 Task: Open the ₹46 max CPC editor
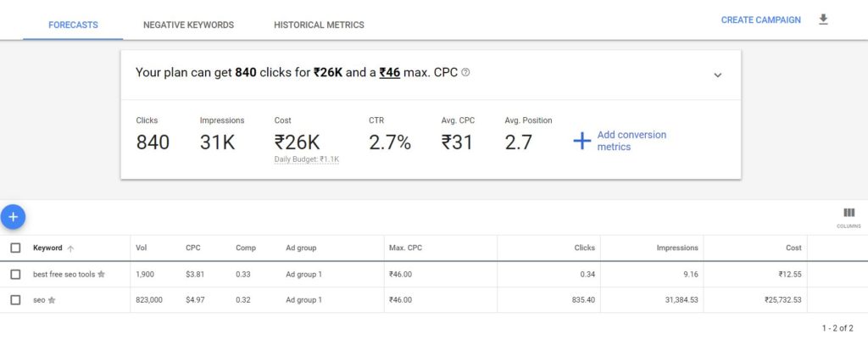390,73
